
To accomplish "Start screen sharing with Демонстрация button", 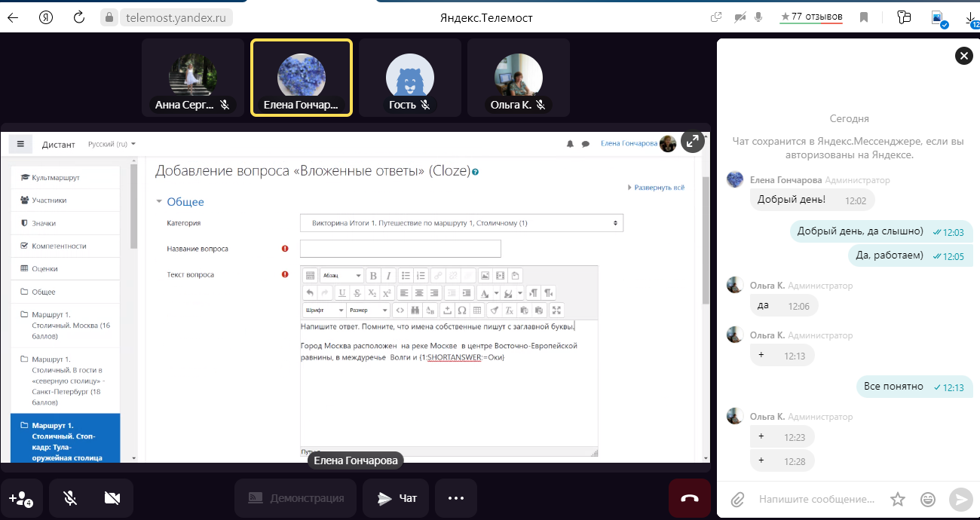I will (x=297, y=498).
